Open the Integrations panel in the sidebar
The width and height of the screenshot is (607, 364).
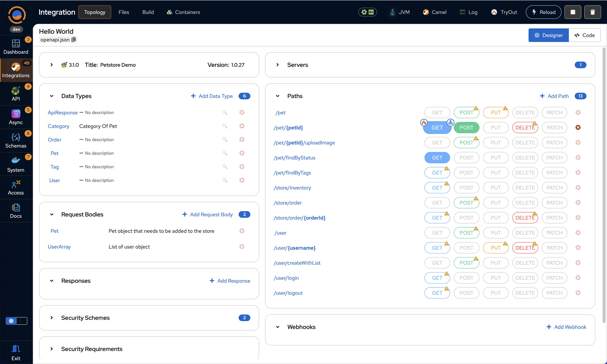[x=16, y=70]
